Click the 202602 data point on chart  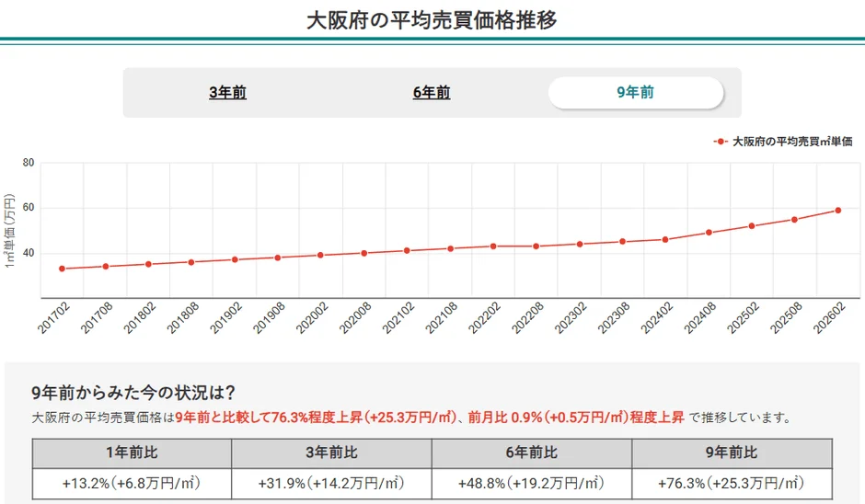(x=837, y=210)
